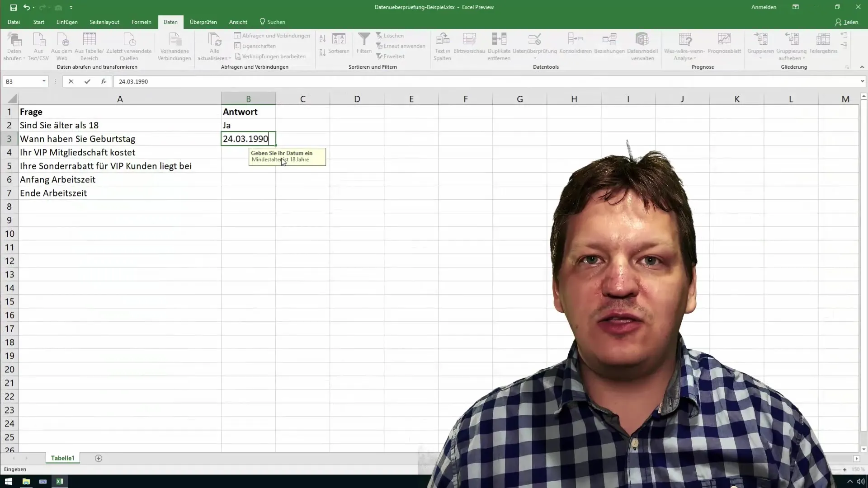Open Daten abrufen dropdown
This screenshot has width=868, height=488.
14,47
